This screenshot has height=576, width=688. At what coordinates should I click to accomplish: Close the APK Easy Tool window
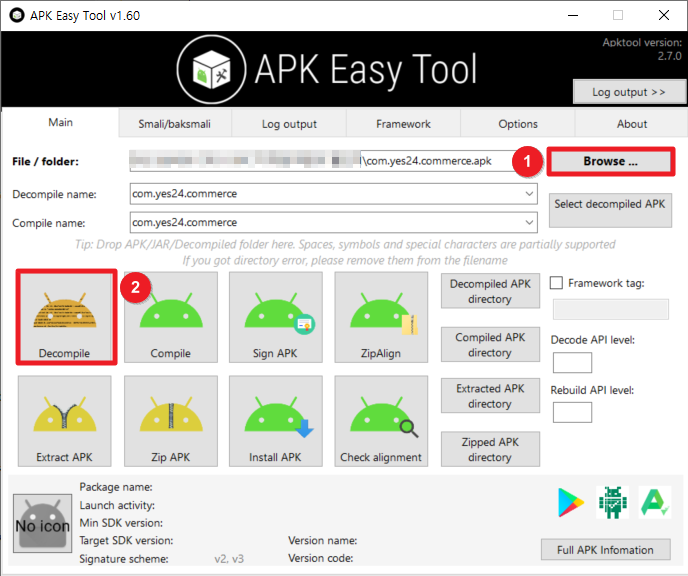tap(664, 15)
